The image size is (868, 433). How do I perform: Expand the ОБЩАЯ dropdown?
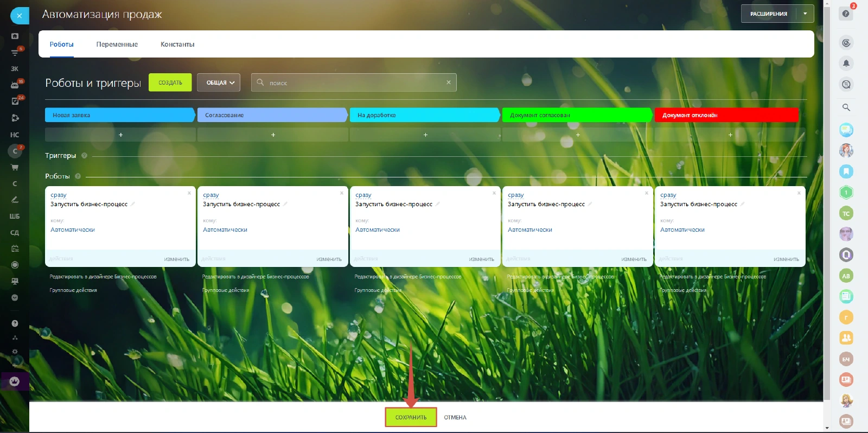coord(219,82)
